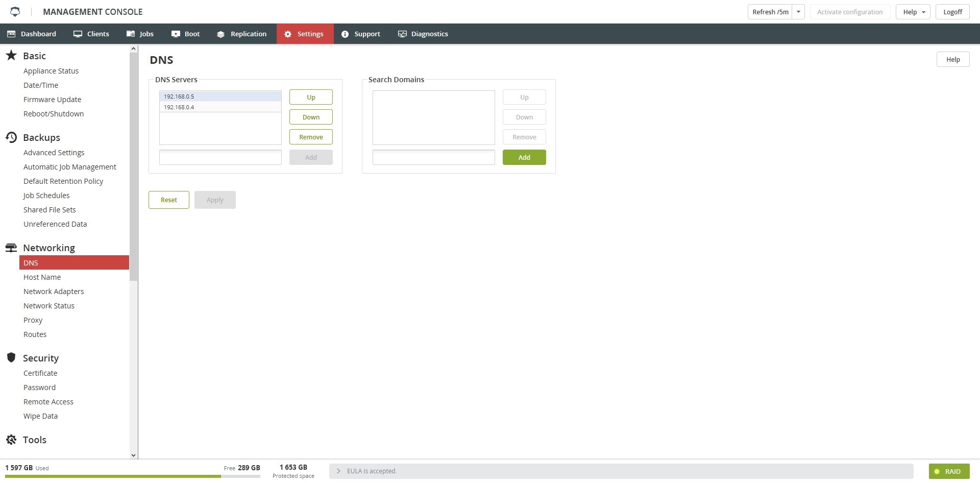Click the Clients monitor icon
The width and height of the screenshot is (980, 483).
pos(78,34)
